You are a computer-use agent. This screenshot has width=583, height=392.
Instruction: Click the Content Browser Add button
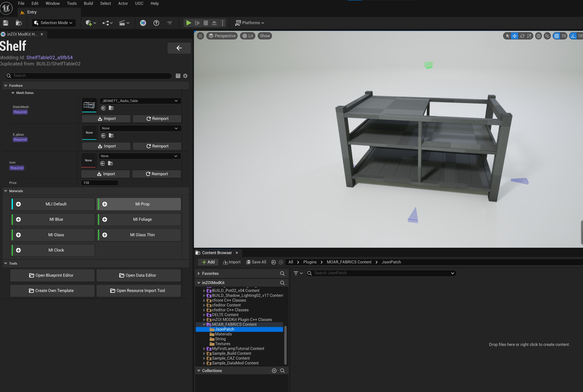[208, 262]
